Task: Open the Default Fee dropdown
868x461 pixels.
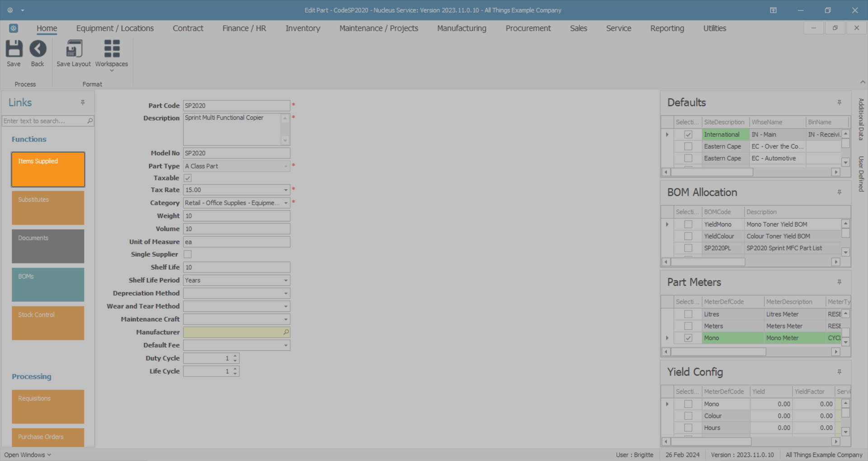Action: (x=286, y=345)
